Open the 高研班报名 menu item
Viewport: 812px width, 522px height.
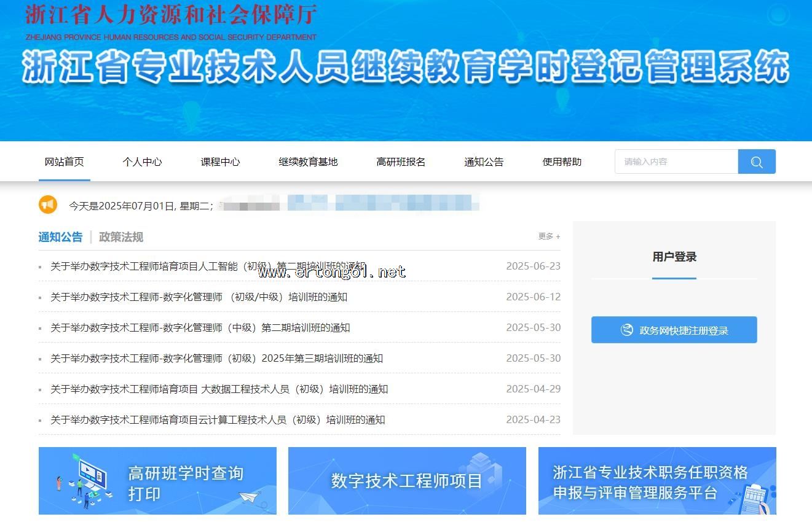point(401,162)
